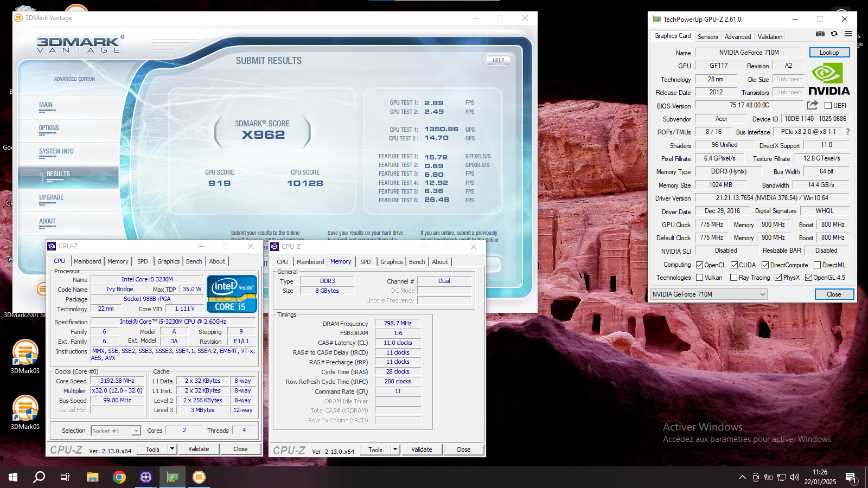Open OPTIONS in 3DMark Vantage sidebar

coord(49,129)
